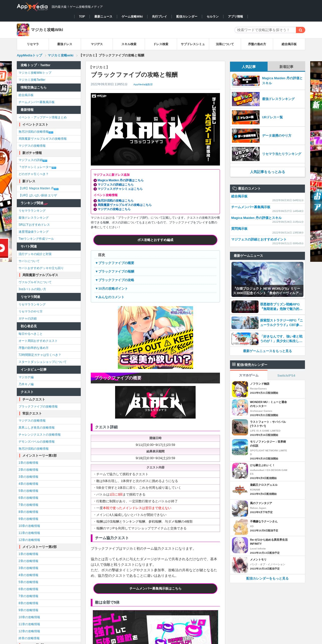Switch to the 新着記事 tab

(286, 67)
